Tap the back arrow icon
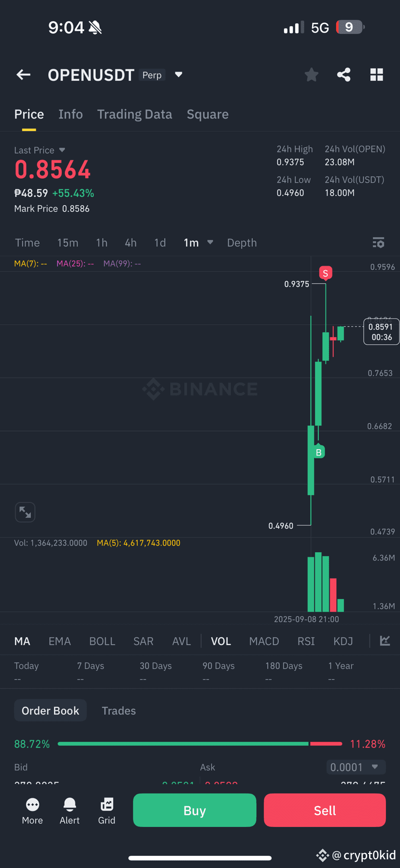The image size is (400, 868). tap(23, 74)
